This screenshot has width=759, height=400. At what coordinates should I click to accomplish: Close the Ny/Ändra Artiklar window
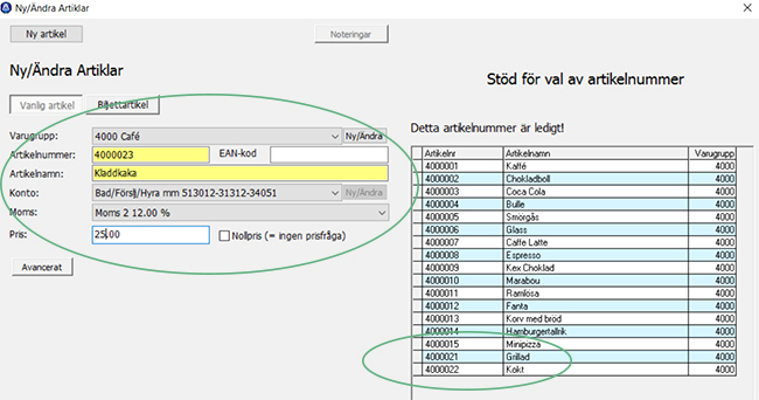point(747,8)
